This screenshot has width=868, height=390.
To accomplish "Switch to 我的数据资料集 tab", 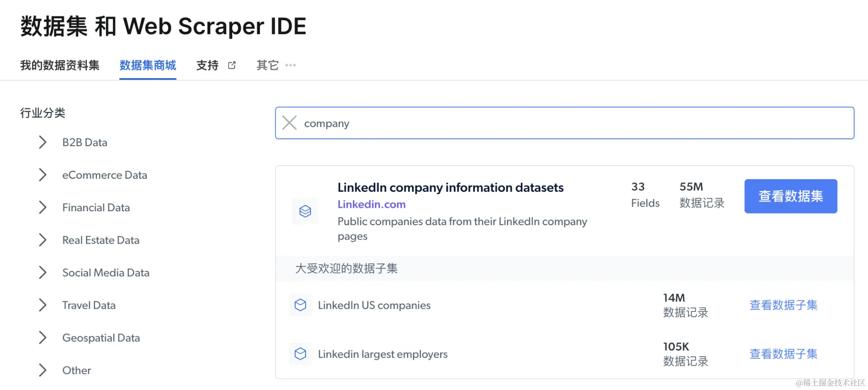I will (x=60, y=65).
